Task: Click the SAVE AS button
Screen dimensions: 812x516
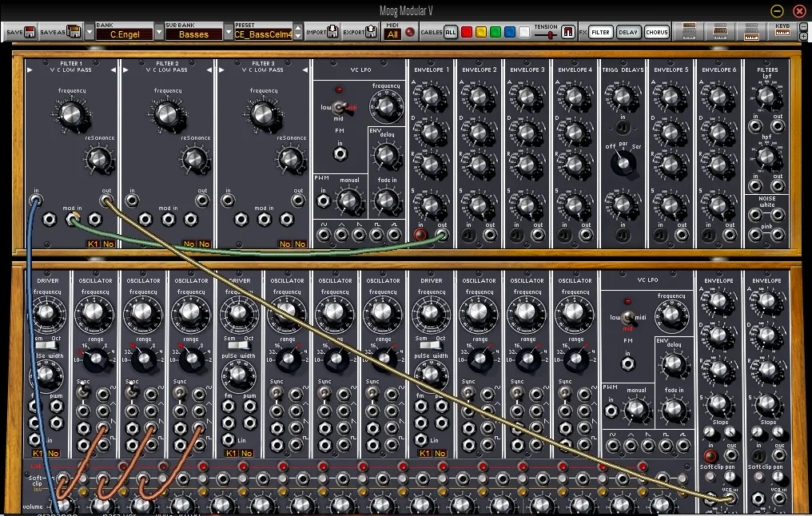Action: 61,32
